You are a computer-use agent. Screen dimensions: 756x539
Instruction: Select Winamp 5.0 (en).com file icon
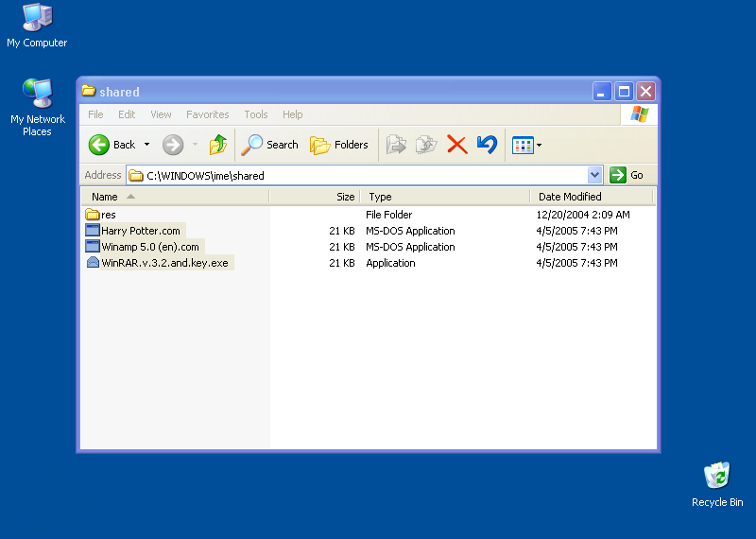[x=92, y=247]
